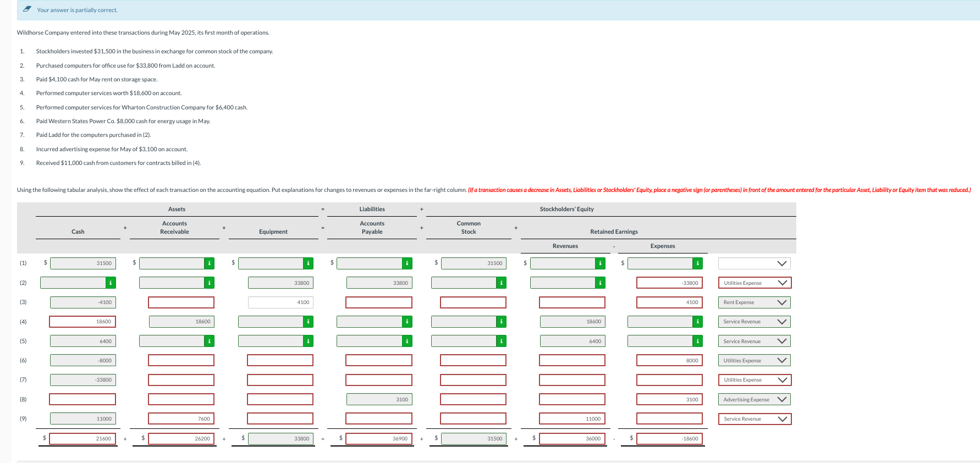This screenshot has height=463, width=980.
Task: Click row 4 Revenues field showing 18600
Action: [x=572, y=322]
